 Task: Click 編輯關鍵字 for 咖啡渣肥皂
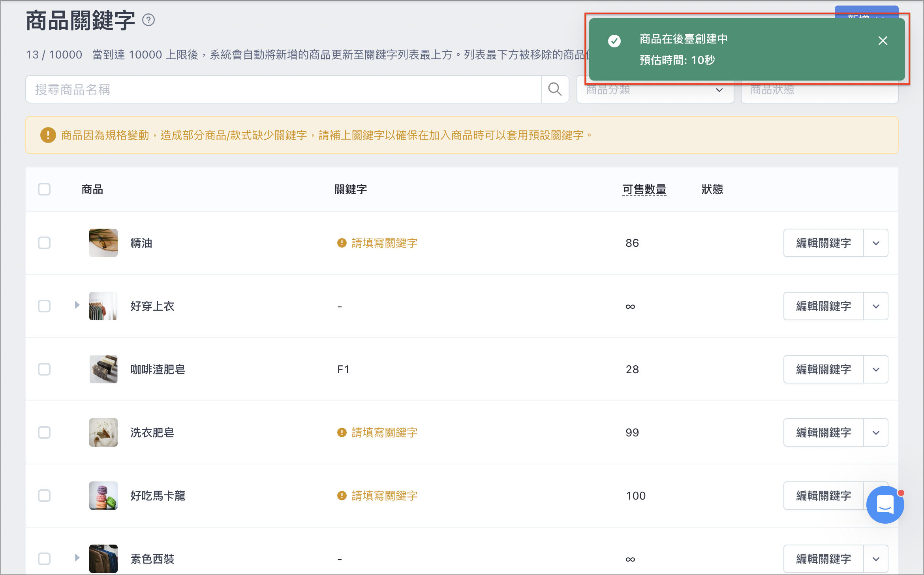823,369
